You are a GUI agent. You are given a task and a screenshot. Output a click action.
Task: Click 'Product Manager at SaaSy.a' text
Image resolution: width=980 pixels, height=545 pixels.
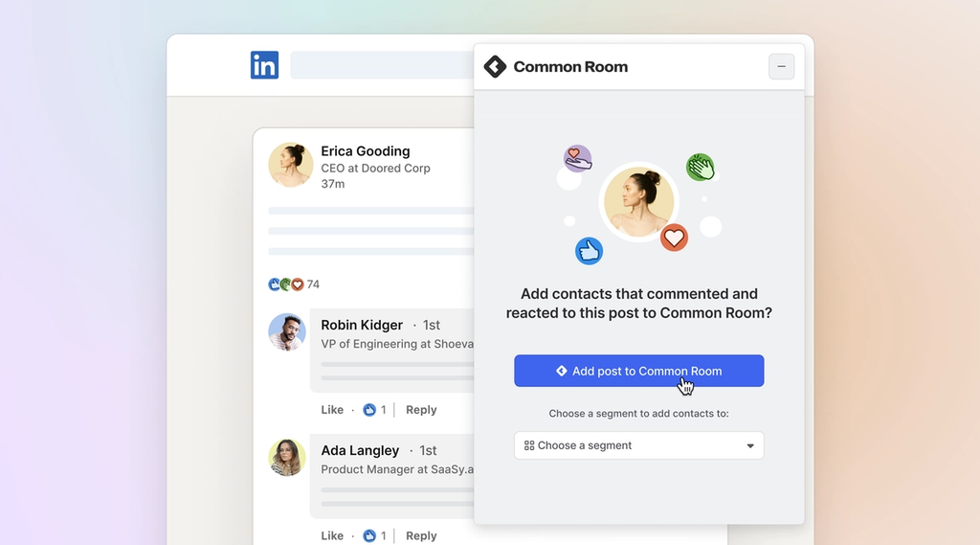[x=397, y=469]
